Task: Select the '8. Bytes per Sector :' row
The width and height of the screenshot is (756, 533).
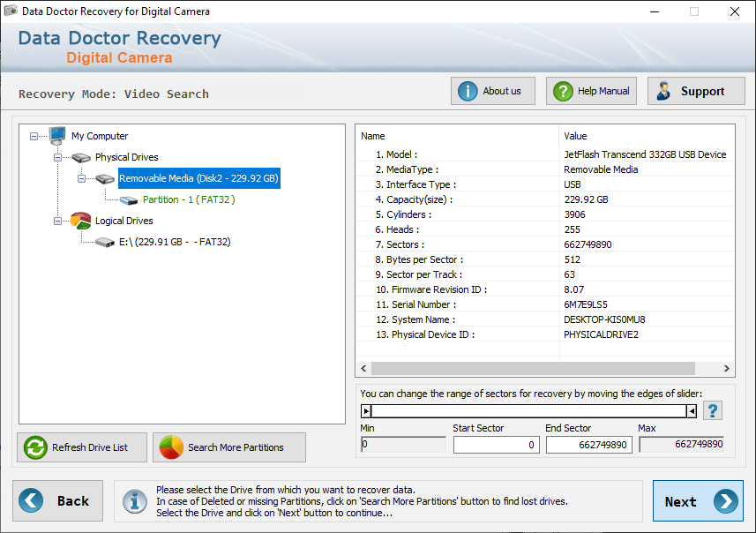Action: pyautogui.click(x=545, y=259)
